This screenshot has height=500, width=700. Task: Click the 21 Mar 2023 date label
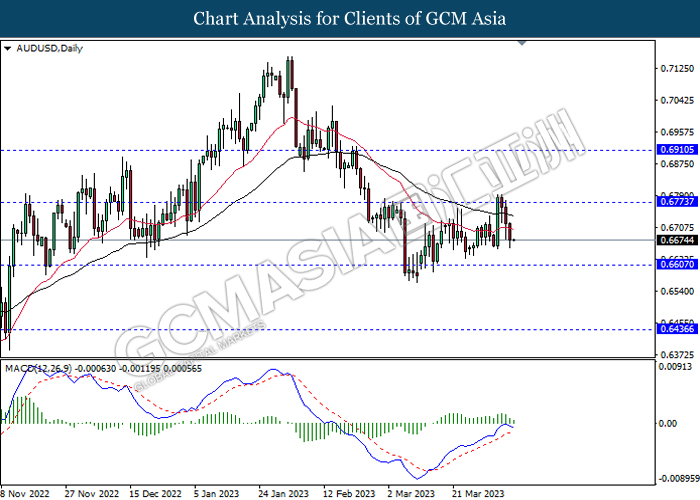pos(478,494)
